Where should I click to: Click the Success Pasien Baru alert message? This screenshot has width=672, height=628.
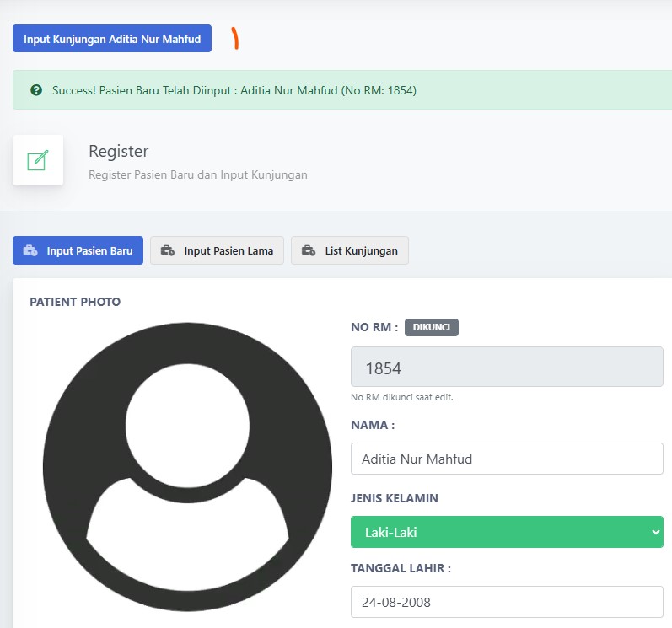click(x=234, y=89)
